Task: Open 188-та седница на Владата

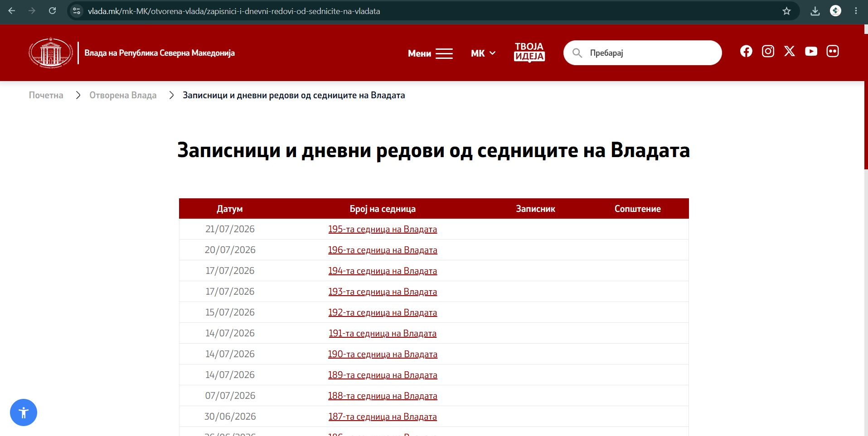Action: coord(383,396)
